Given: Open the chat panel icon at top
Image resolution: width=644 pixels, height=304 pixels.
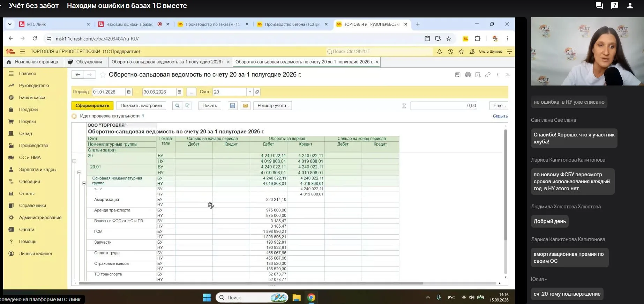Looking at the screenshot, I should tap(599, 6).
